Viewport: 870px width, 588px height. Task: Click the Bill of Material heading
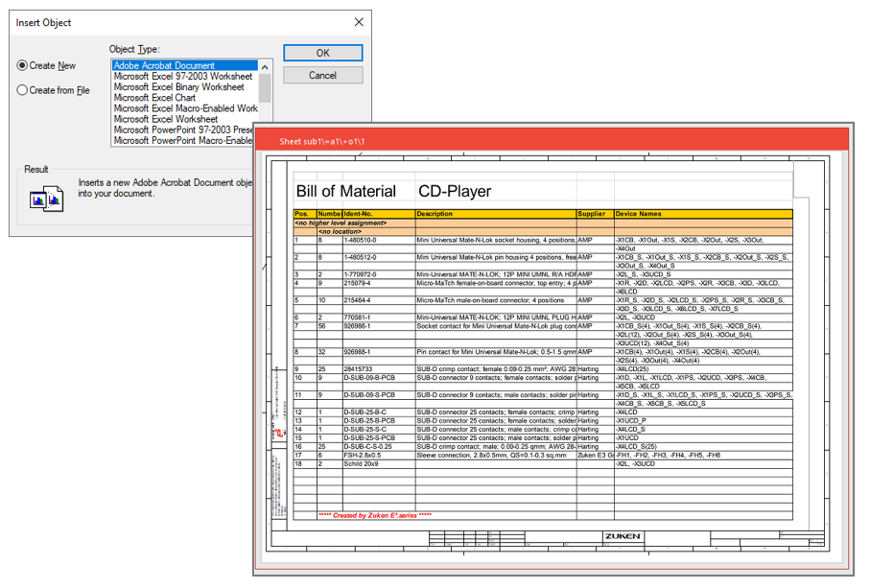[x=349, y=191]
